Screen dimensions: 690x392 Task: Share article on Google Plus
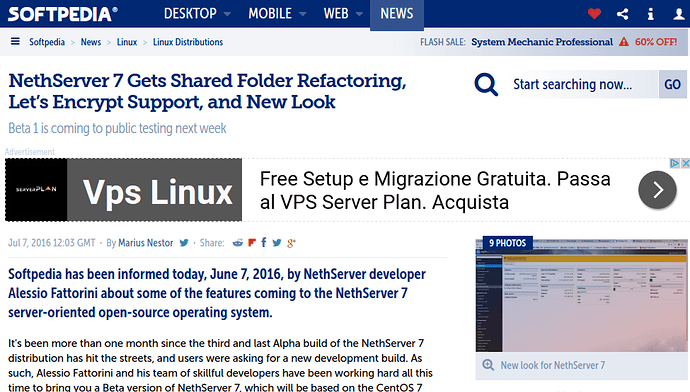coord(291,243)
